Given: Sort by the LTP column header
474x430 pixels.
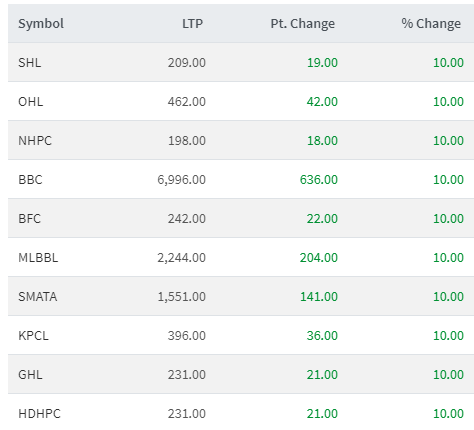Looking at the screenshot, I should coord(192,24).
